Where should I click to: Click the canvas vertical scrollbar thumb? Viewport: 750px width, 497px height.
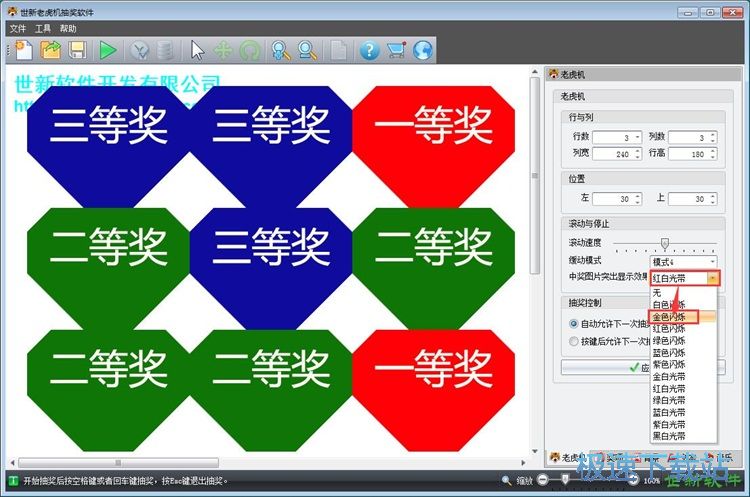[535, 176]
